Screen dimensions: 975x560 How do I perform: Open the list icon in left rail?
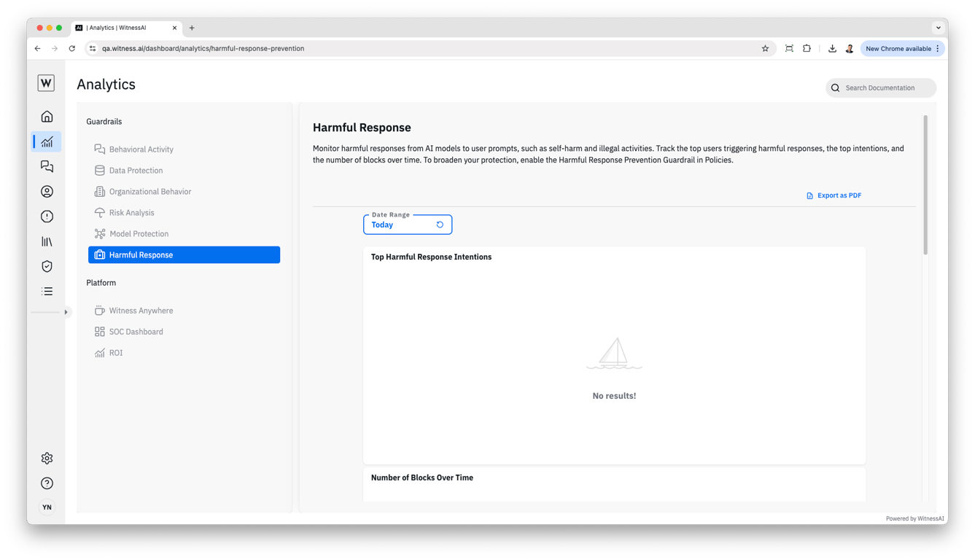[x=47, y=291]
